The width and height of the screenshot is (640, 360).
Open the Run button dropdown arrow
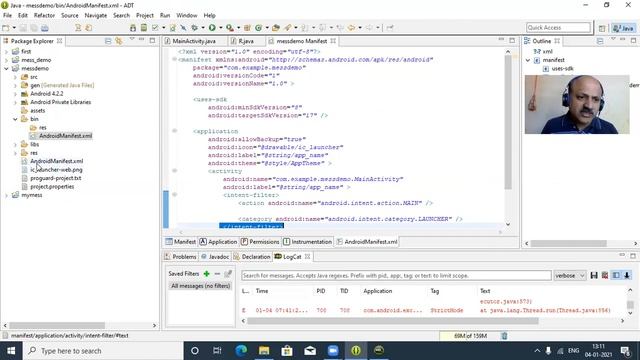[220, 28]
